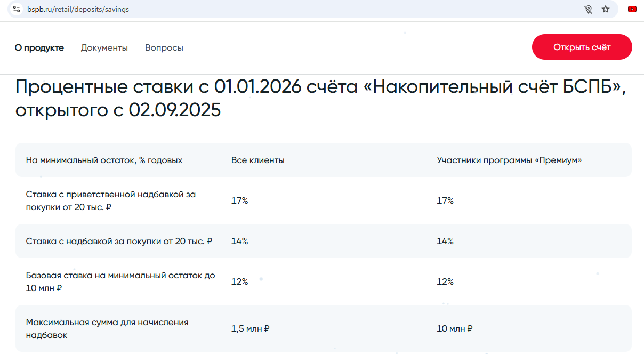Click the «На минимальный остаток, % годовых» header

pos(104,160)
